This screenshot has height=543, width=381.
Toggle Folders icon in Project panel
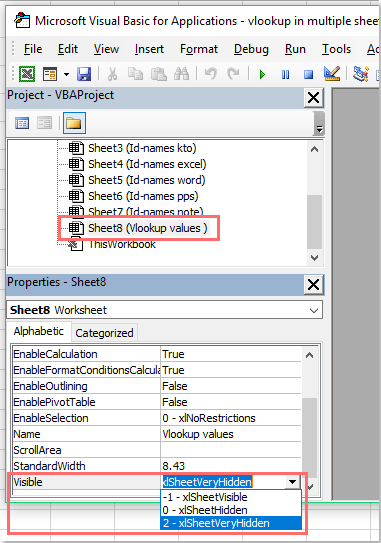[74, 123]
